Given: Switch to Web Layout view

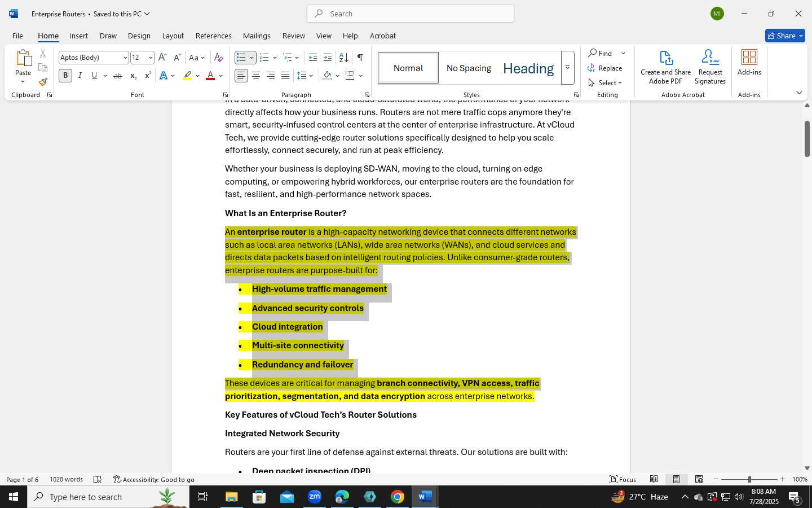Looking at the screenshot, I should pyautogui.click(x=699, y=479).
